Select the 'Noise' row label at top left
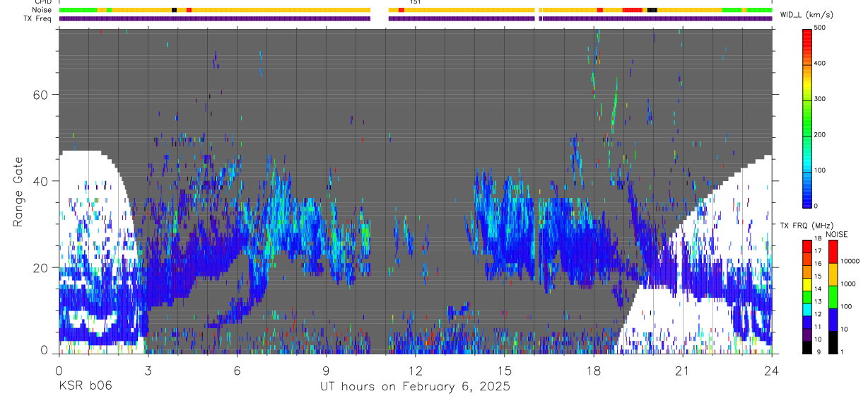868x401 pixels. (x=42, y=10)
